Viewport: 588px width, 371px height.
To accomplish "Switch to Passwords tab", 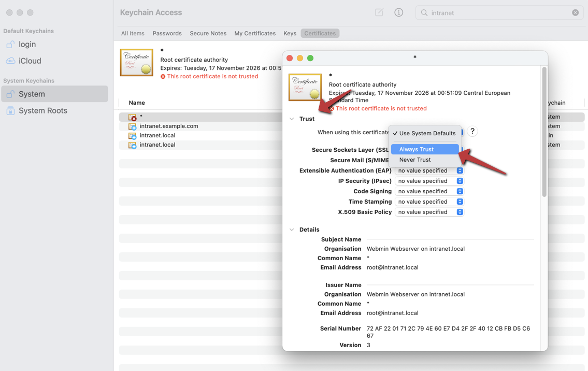I will 167,33.
